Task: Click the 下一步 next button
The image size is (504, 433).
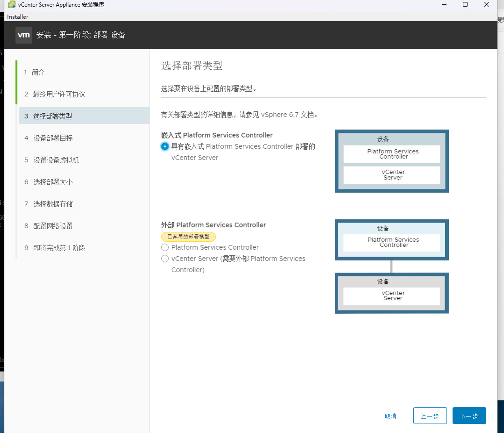Action: (x=469, y=416)
